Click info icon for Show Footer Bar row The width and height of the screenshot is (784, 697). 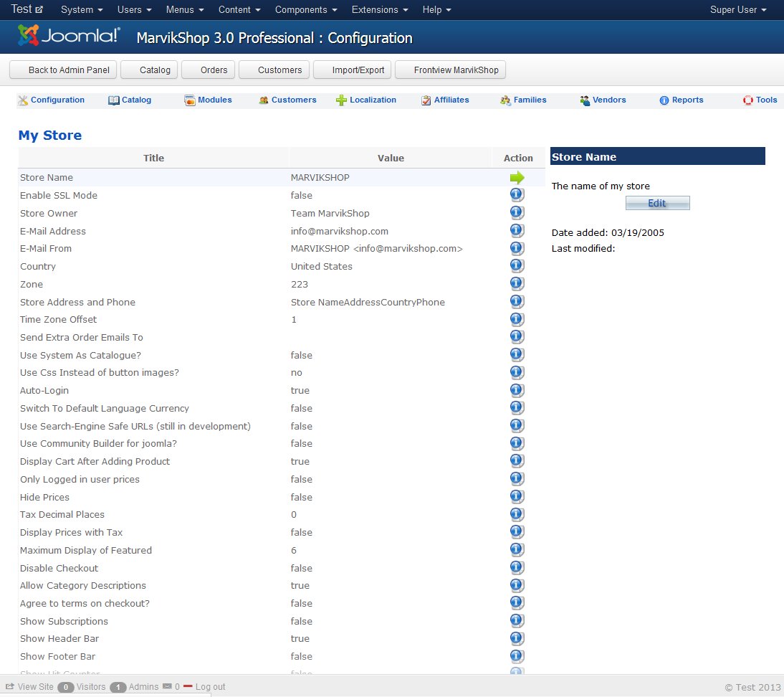point(517,656)
